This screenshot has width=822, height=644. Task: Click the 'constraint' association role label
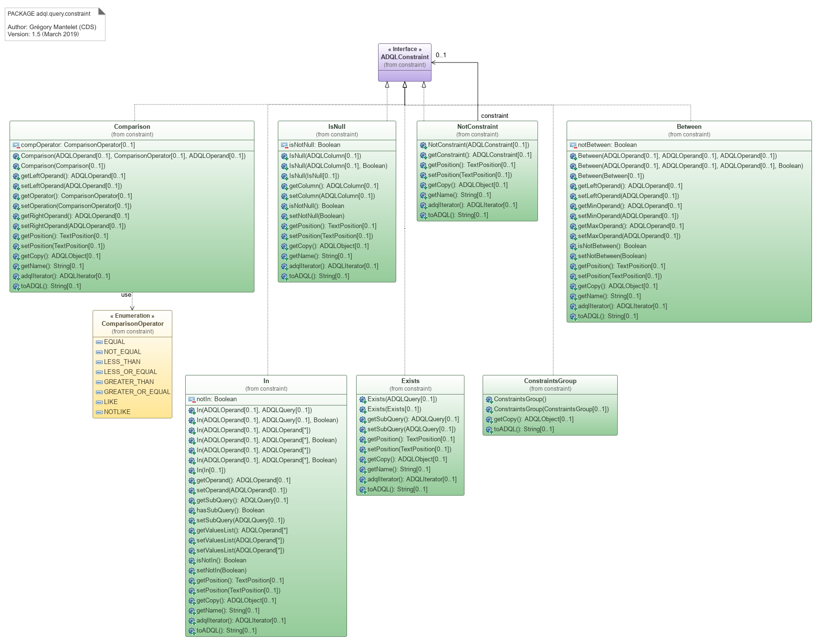(495, 116)
